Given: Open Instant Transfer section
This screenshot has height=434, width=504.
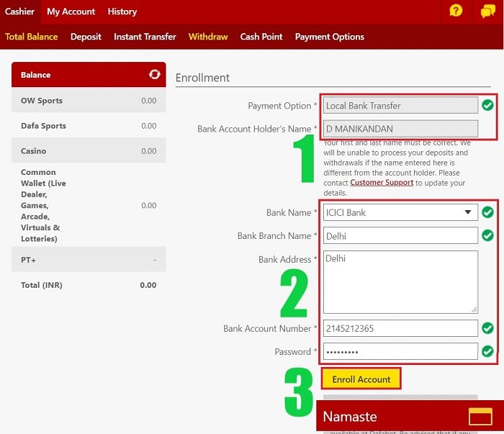Looking at the screenshot, I should [145, 37].
